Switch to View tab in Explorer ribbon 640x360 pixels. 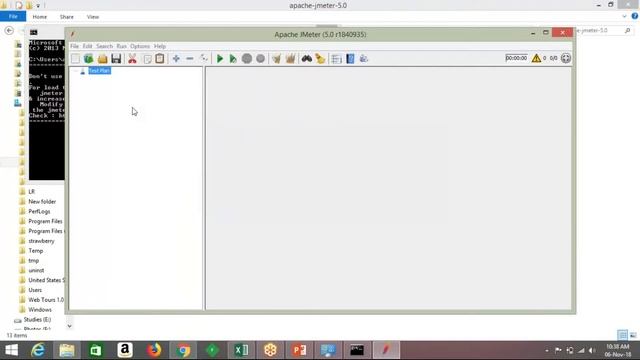coord(93,17)
